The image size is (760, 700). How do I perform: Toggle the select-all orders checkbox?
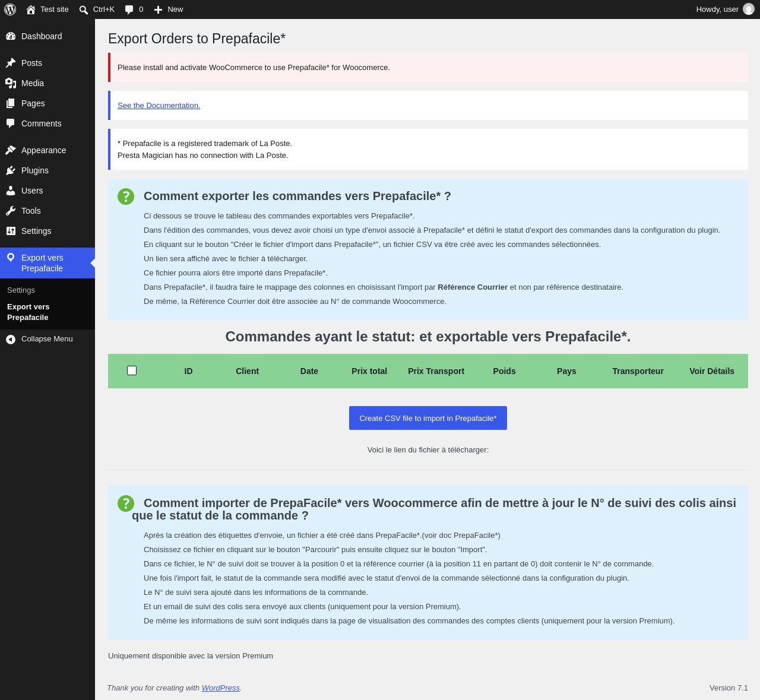coord(132,370)
